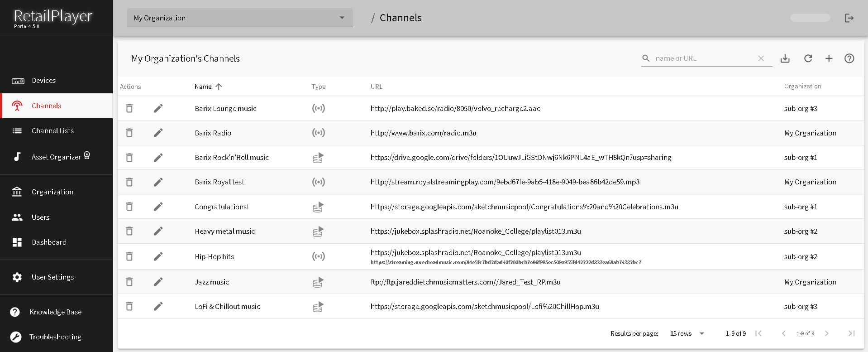Viewport: 868px width, 352px height.
Task: Click the name or URL search field
Action: [x=703, y=58]
